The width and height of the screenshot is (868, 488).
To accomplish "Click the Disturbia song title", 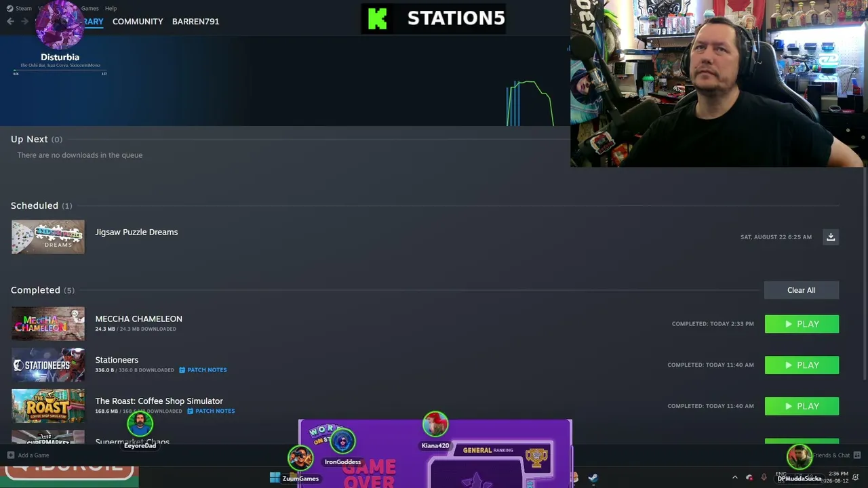I will click(x=60, y=57).
